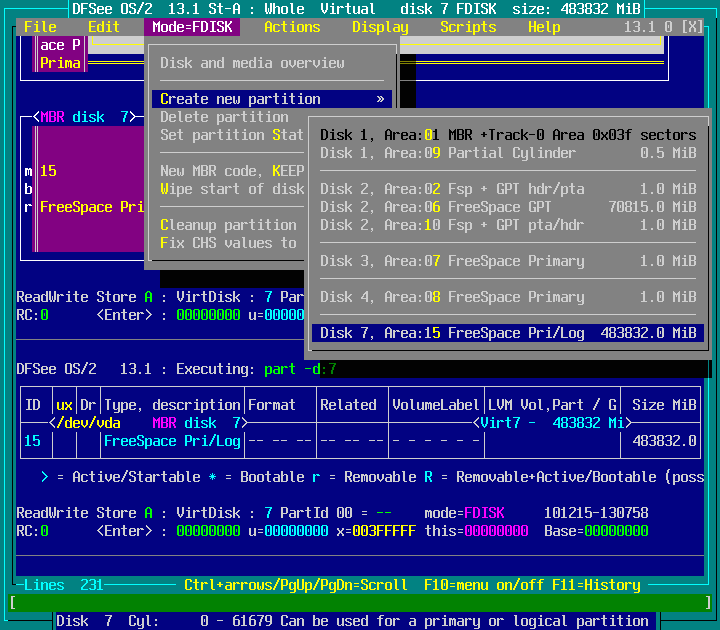Pick Disk 2 Area:06 FreeSpace GPT entry

508,207
